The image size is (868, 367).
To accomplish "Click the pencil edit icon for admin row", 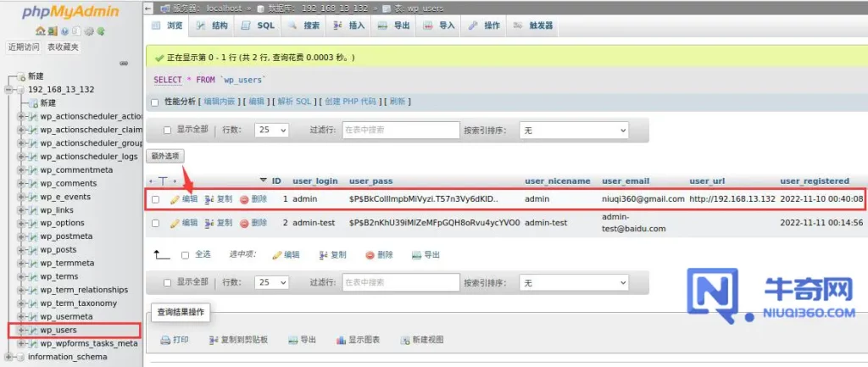I will click(x=175, y=199).
